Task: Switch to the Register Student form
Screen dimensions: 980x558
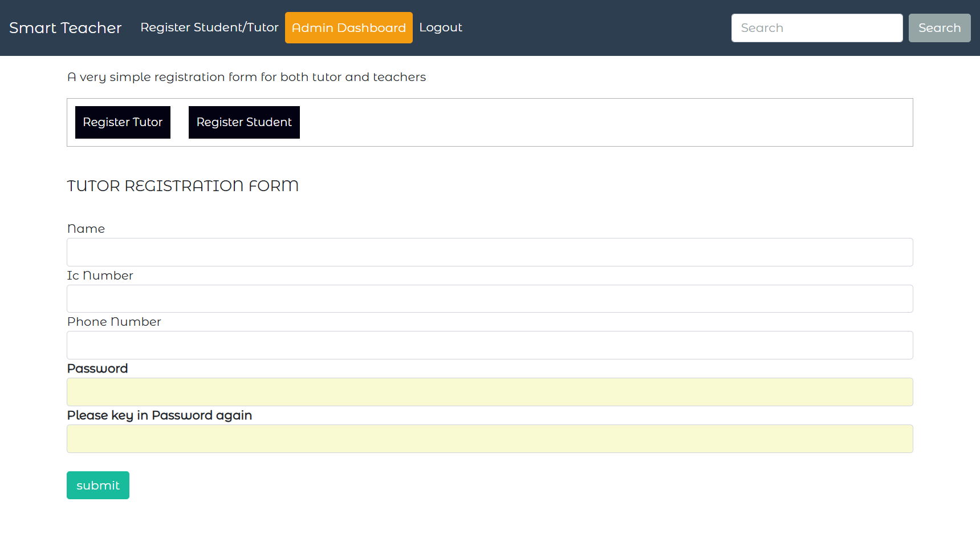Action: [x=244, y=122]
